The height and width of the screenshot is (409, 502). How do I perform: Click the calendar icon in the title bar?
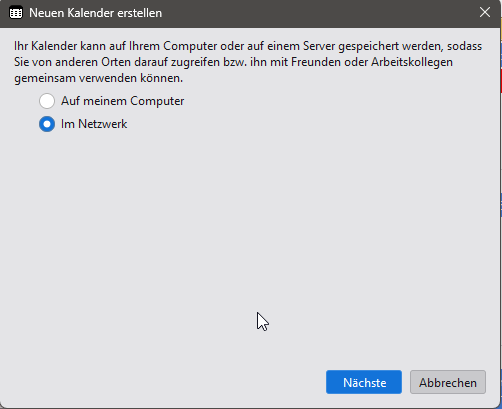pyautogui.click(x=16, y=13)
